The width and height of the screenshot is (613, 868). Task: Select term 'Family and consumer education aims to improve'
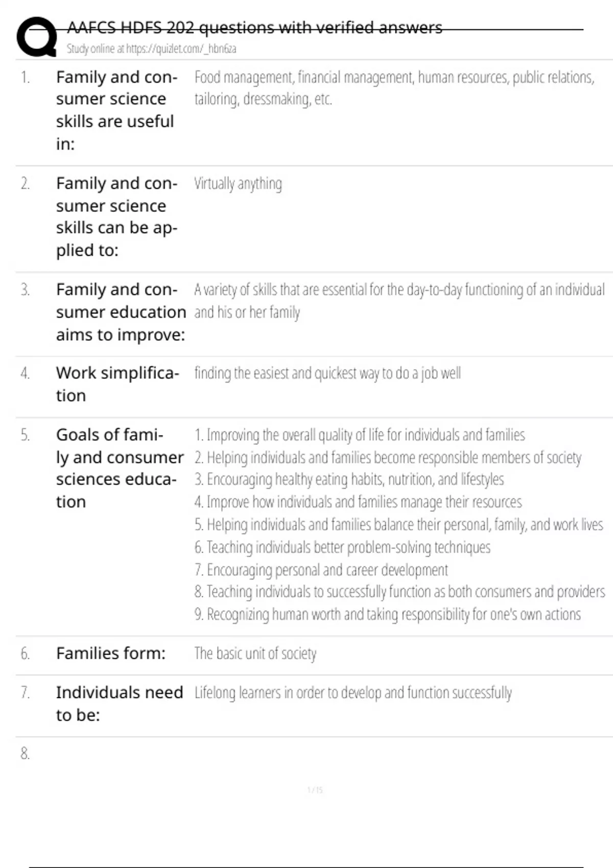[121, 312]
